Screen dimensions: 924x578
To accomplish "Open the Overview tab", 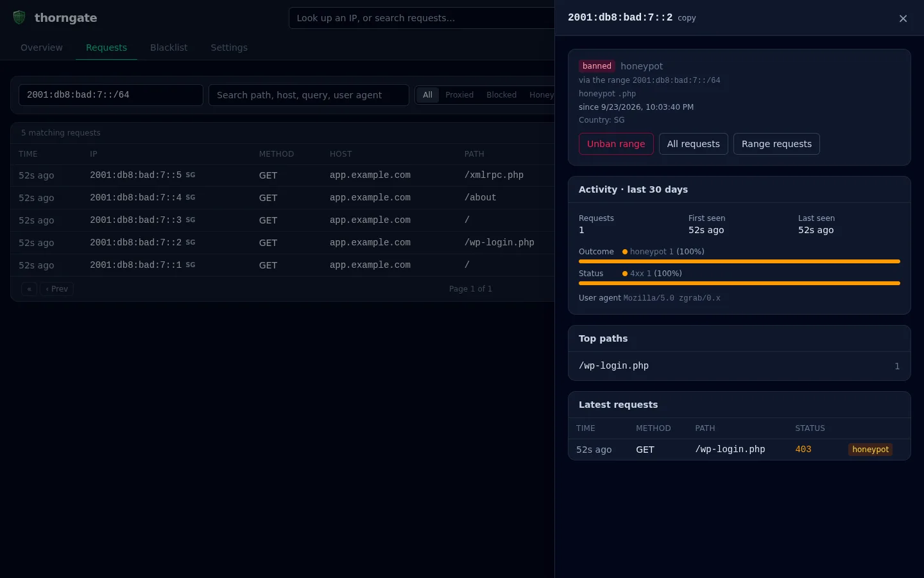I will [x=42, y=48].
